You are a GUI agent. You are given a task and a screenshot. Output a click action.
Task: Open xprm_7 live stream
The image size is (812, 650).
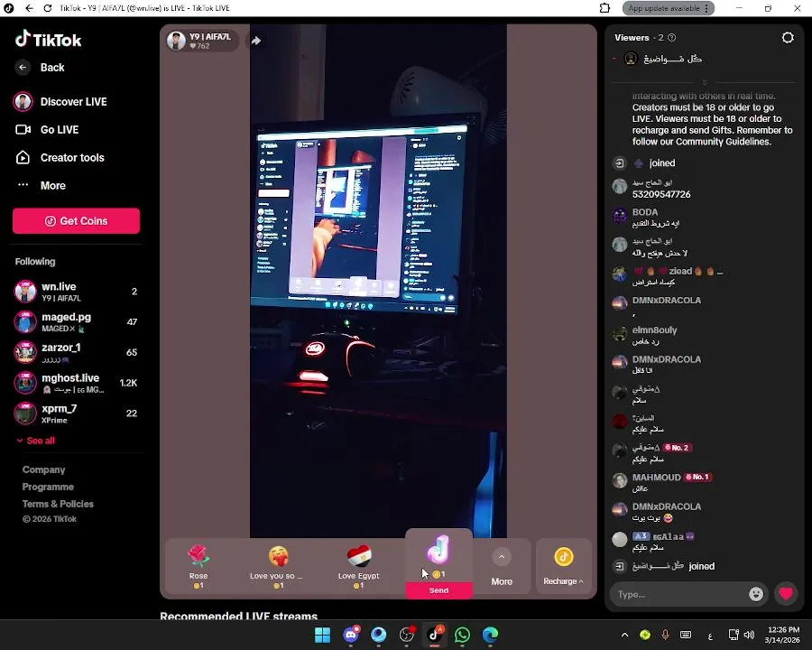(x=76, y=413)
